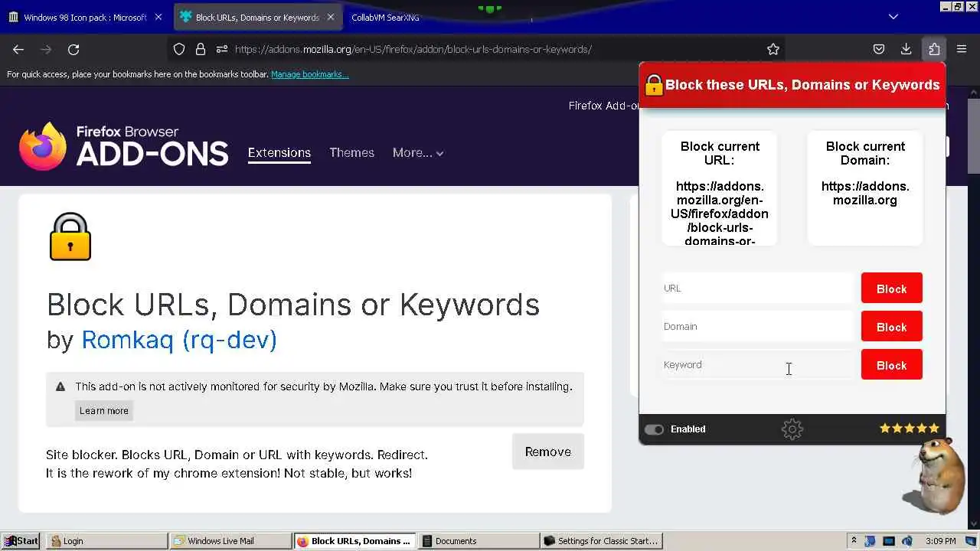This screenshot has height=551, width=980.
Task: Switch to Settings for Classic Start taskbar window
Action: [601, 541]
